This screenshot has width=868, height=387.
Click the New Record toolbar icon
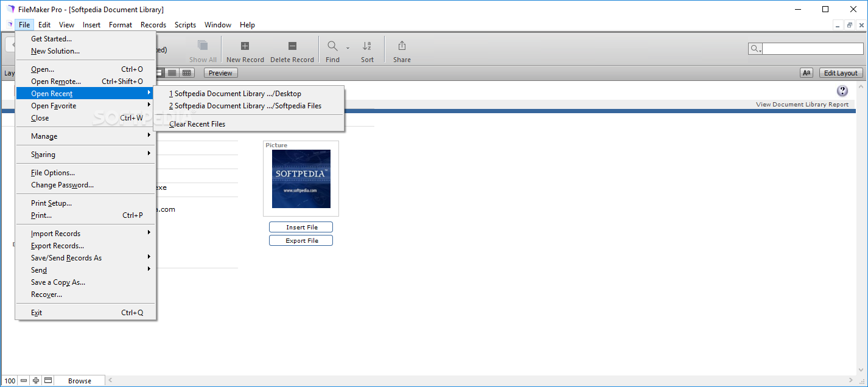point(245,46)
